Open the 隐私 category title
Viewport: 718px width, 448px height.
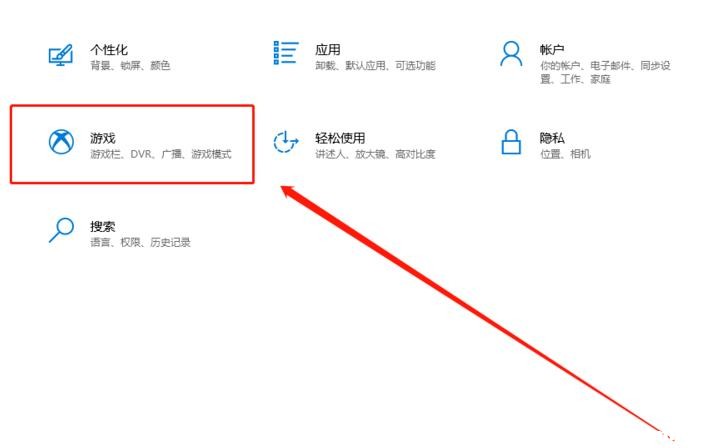coord(552,137)
